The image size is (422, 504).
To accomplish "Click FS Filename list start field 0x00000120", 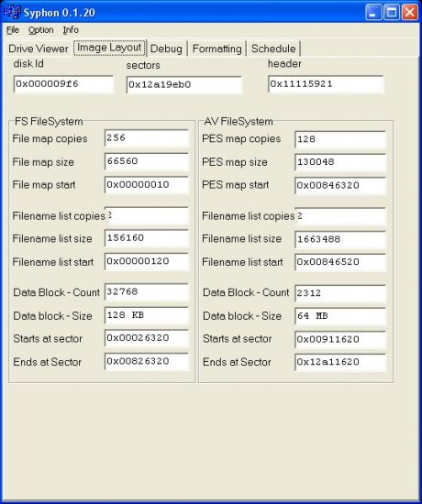I will (147, 261).
